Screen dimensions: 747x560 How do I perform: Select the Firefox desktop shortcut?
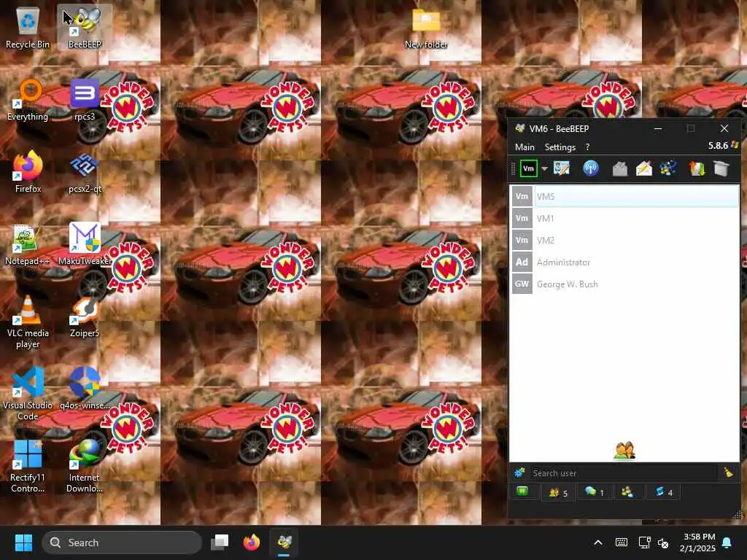[x=28, y=172]
